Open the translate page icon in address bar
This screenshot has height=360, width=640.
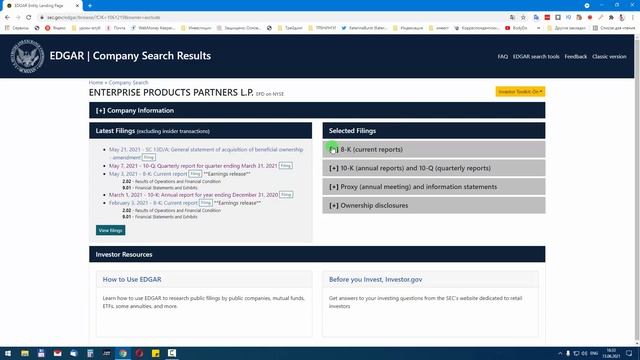tap(512, 18)
